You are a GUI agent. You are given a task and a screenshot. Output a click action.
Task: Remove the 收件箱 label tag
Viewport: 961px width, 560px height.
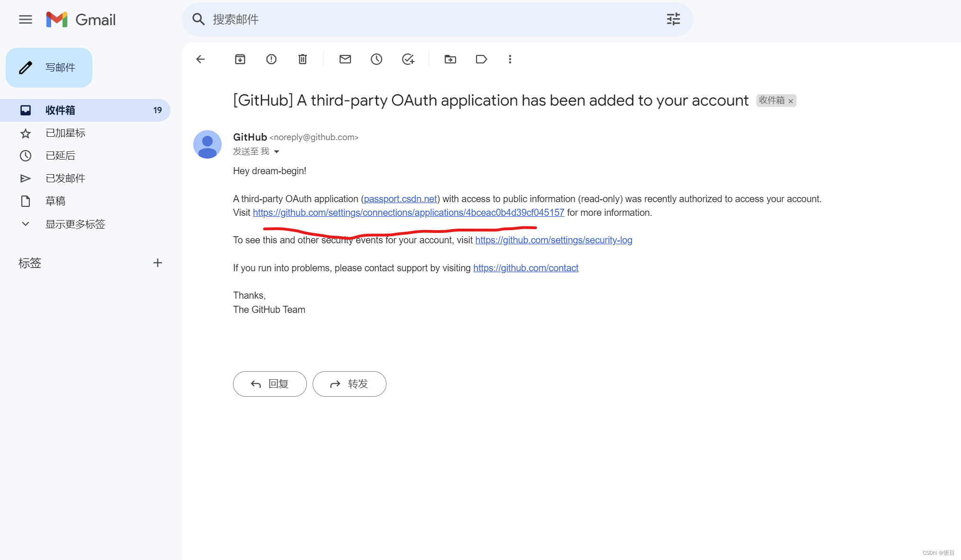(x=791, y=101)
